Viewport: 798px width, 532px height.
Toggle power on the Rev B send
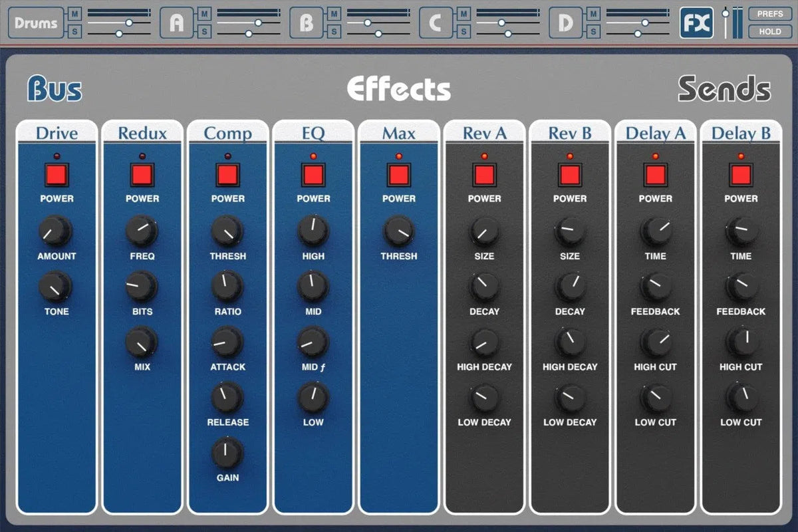(x=569, y=176)
